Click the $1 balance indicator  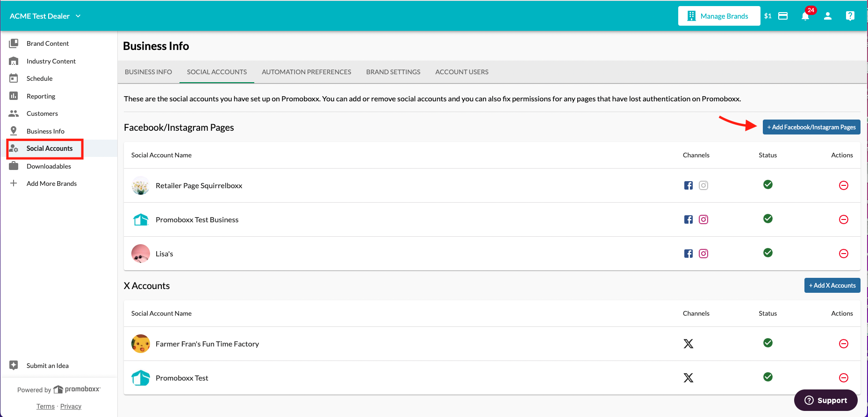(768, 16)
